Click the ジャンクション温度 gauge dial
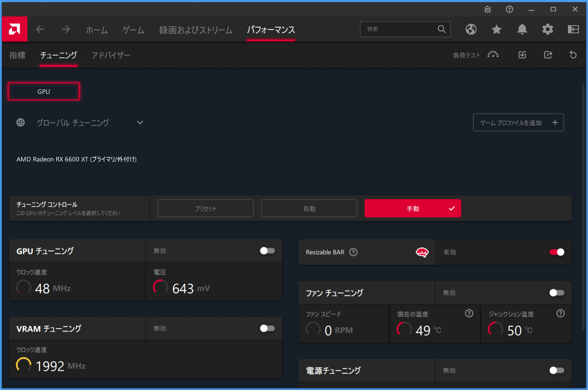Viewport: 588px width, 390px height. point(496,329)
